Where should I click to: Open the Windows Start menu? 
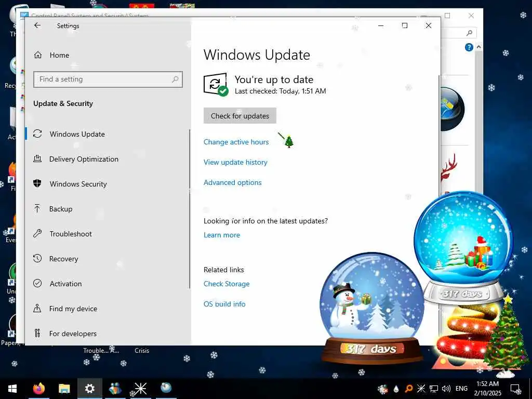coord(12,389)
